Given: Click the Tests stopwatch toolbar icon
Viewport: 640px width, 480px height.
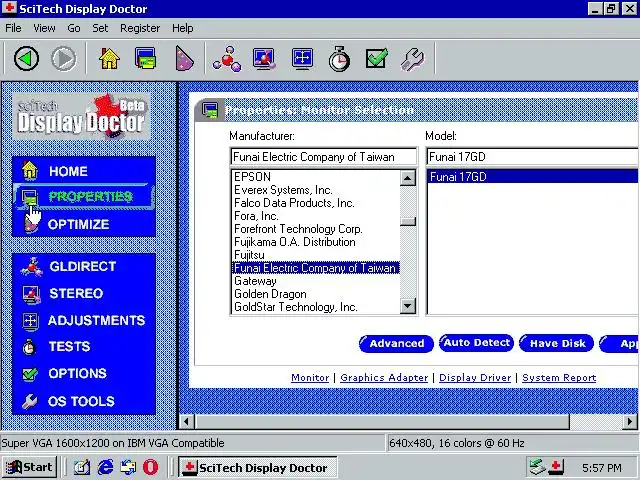Looking at the screenshot, I should [x=339, y=59].
